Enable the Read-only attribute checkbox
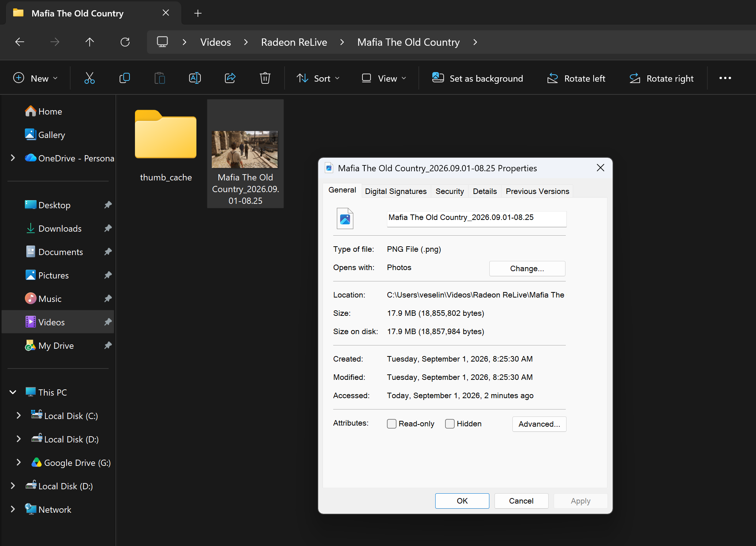The image size is (756, 546). point(392,424)
